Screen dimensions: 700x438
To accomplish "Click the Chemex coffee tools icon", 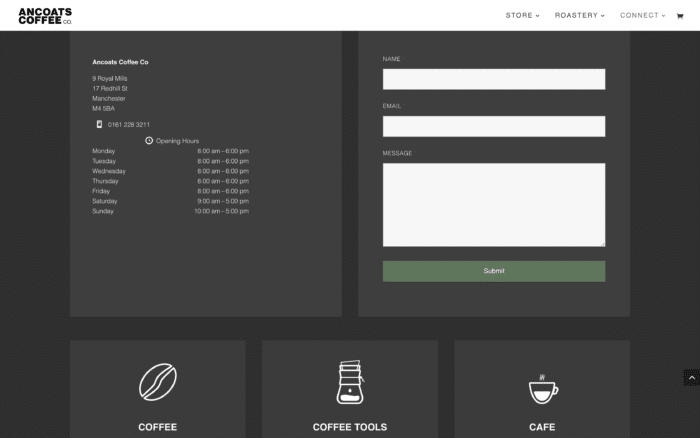I will [x=350, y=382].
